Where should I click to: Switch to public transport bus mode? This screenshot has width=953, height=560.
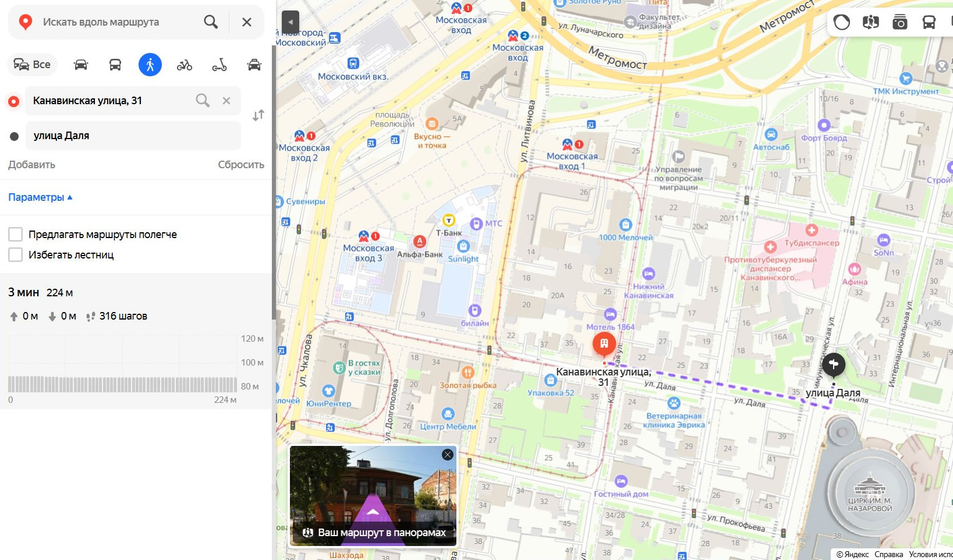coord(115,65)
